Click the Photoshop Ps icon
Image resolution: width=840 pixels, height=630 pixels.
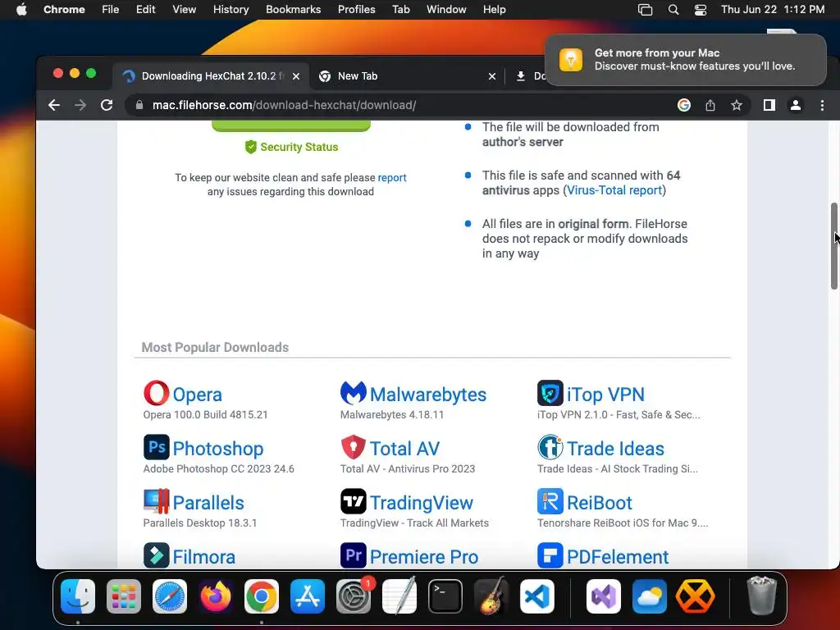click(x=156, y=447)
